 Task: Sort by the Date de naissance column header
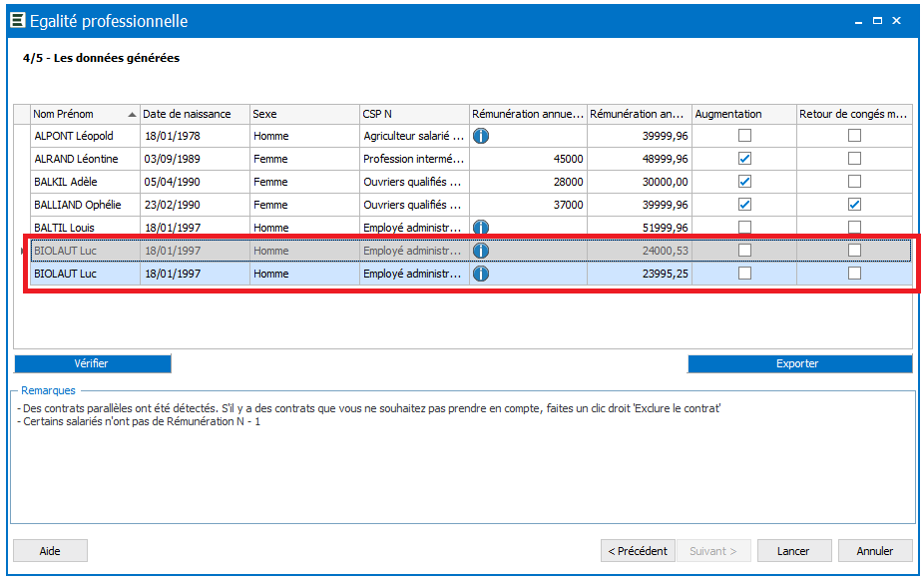[x=195, y=115]
